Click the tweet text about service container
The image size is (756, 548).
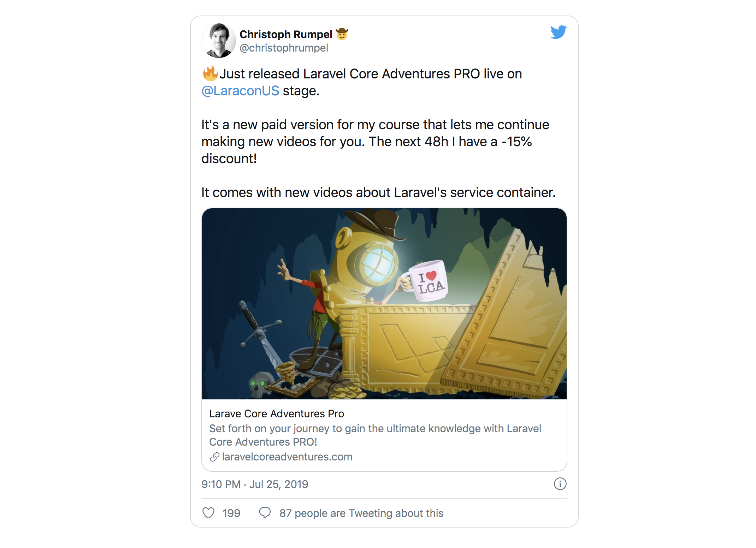[378, 192]
